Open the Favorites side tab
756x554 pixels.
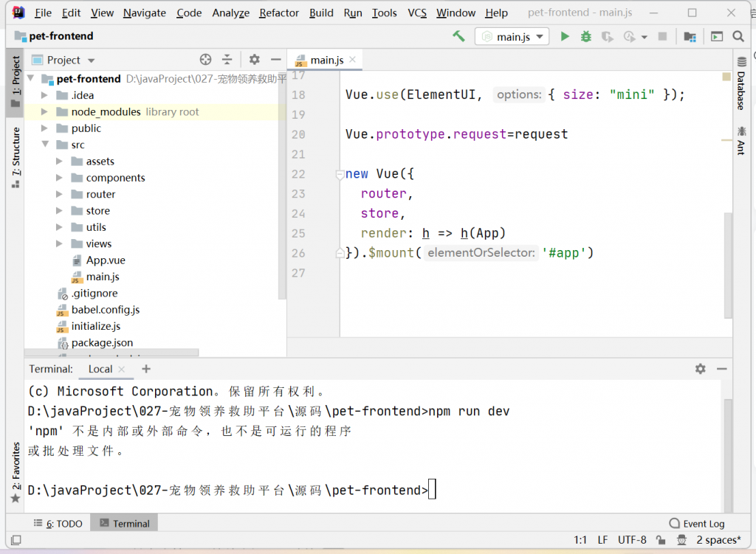(x=16, y=473)
